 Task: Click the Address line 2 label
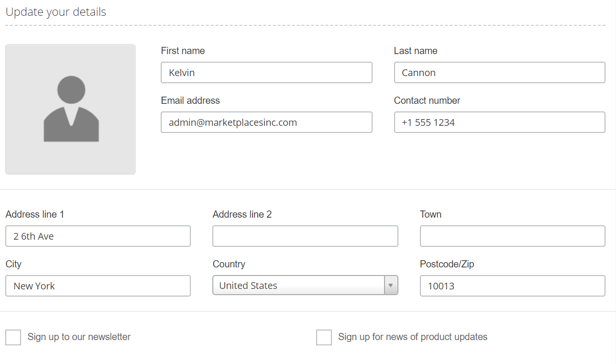242,214
